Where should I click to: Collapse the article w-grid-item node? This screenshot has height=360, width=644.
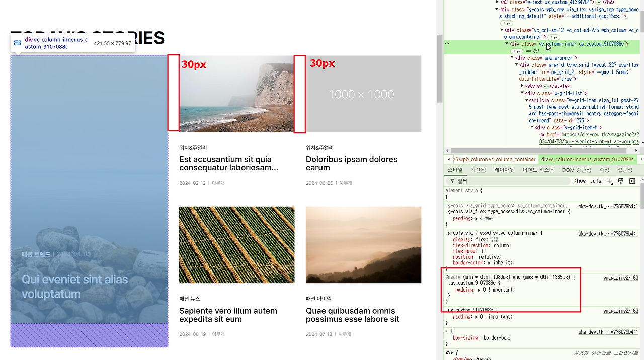[527, 100]
